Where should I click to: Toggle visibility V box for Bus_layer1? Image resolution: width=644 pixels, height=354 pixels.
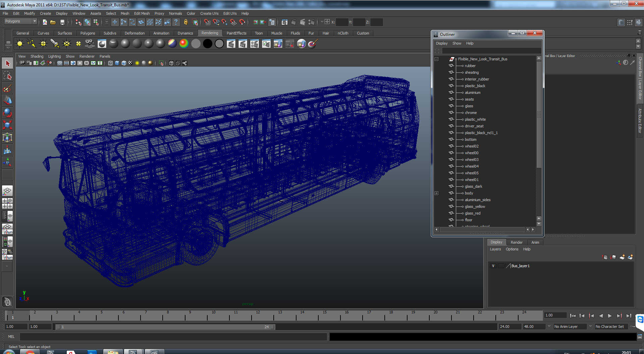point(493,266)
